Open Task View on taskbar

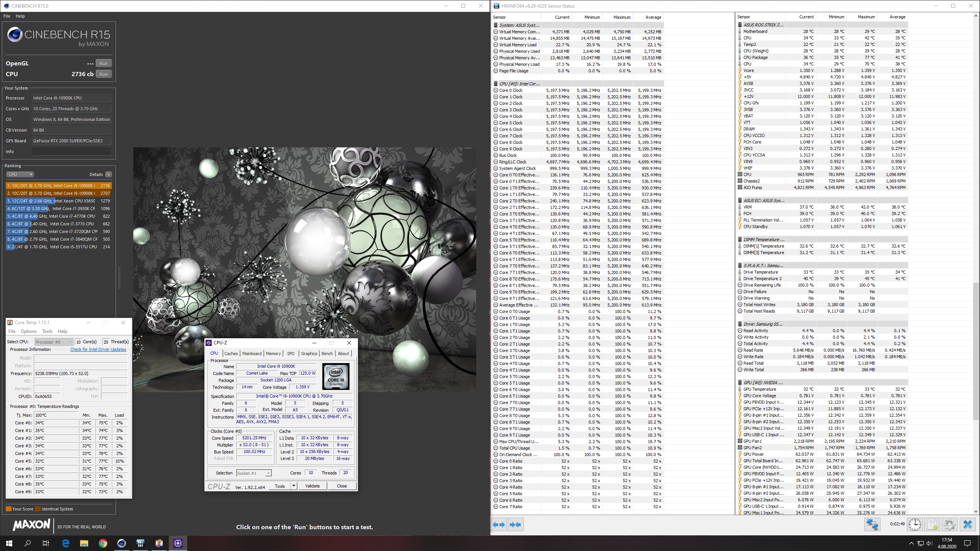click(46, 543)
